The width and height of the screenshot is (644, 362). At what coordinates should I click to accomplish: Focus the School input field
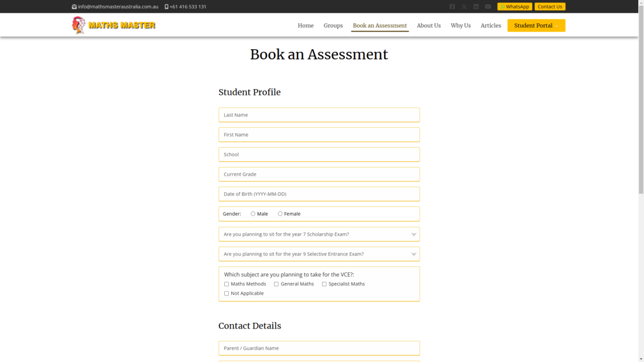pyautogui.click(x=319, y=155)
